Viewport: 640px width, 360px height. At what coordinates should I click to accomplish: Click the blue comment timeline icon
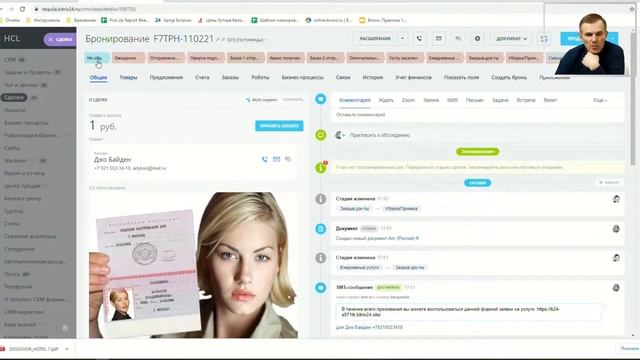click(x=321, y=99)
